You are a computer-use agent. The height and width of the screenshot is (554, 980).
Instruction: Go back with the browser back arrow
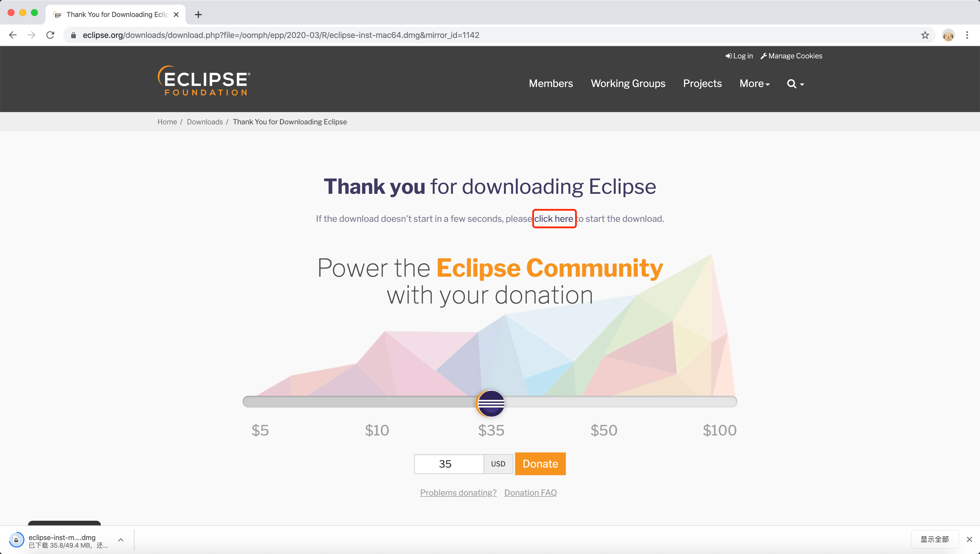pos(13,35)
